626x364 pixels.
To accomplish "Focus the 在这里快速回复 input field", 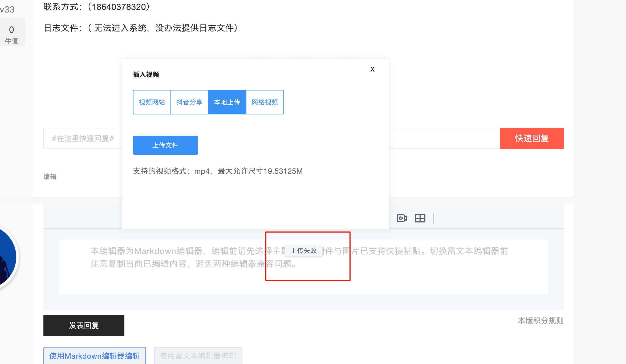I will pyautogui.click(x=83, y=138).
